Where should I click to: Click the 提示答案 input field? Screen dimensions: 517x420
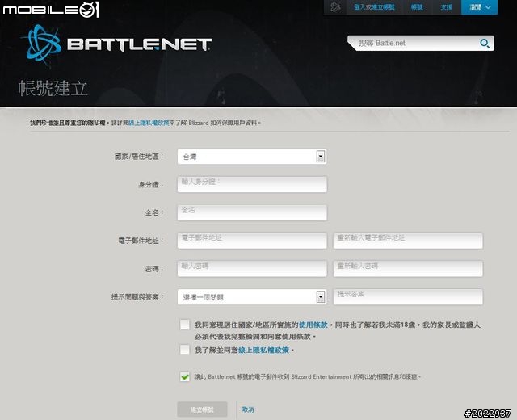click(x=408, y=297)
